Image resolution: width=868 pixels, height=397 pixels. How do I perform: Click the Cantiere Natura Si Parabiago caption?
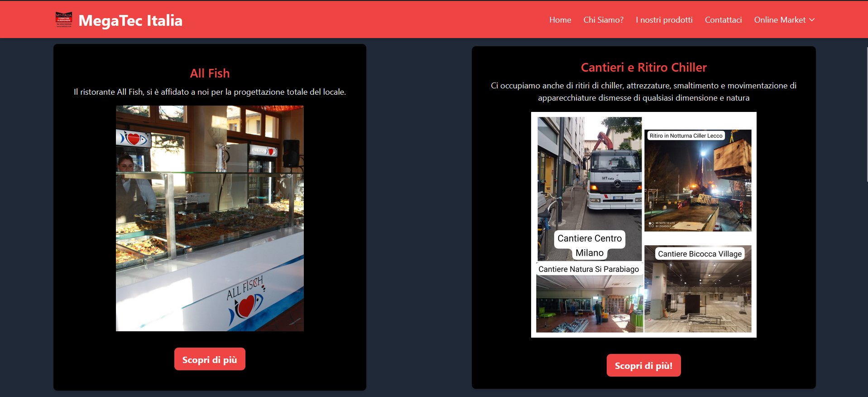point(588,269)
